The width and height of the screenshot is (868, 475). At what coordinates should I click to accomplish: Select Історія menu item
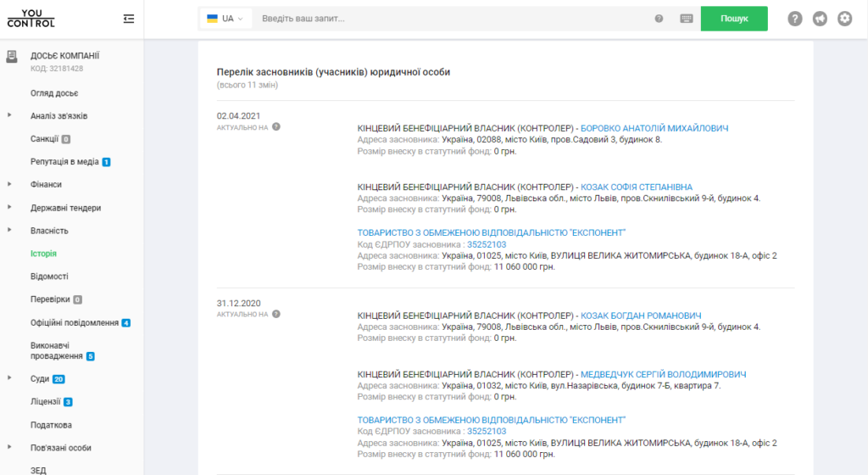click(44, 254)
